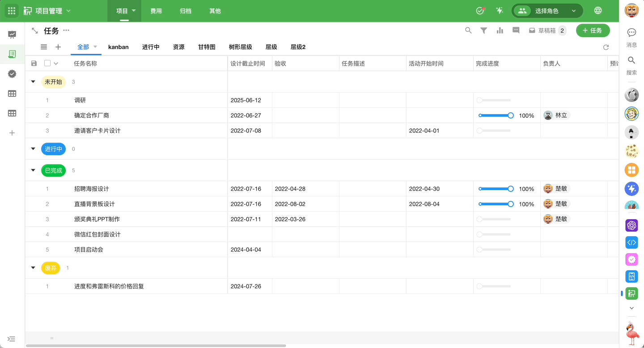
Task: Open the blue code app icon in right dock
Action: (x=631, y=242)
